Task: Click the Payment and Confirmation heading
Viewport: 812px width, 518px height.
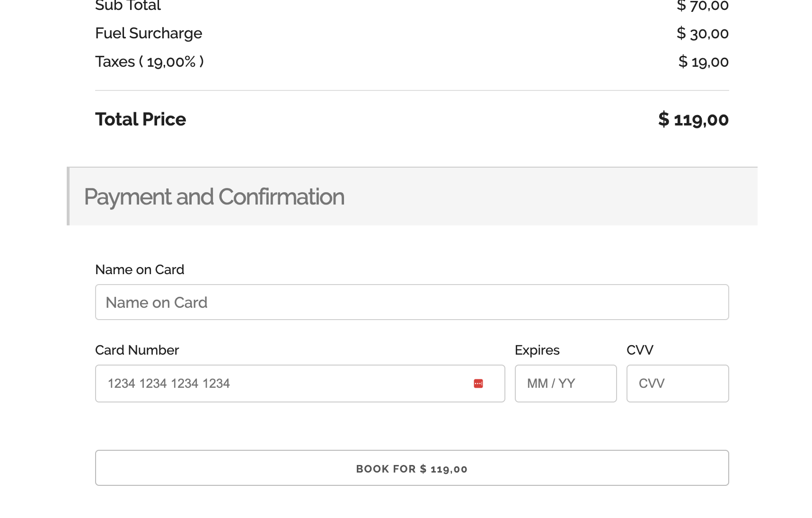Action: (x=214, y=197)
